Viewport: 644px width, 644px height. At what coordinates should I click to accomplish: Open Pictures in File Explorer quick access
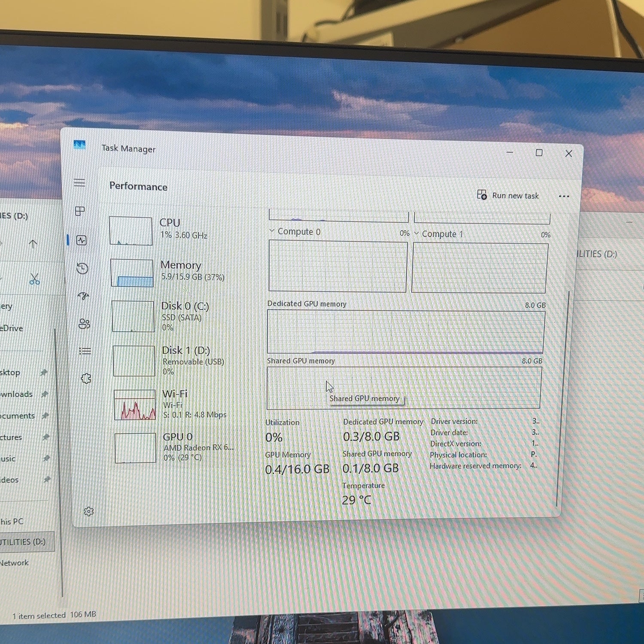(x=11, y=437)
